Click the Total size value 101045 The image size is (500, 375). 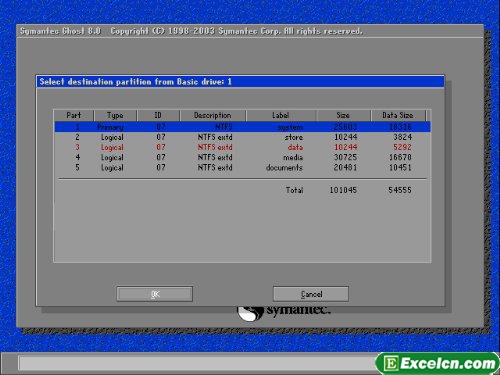tap(343, 190)
